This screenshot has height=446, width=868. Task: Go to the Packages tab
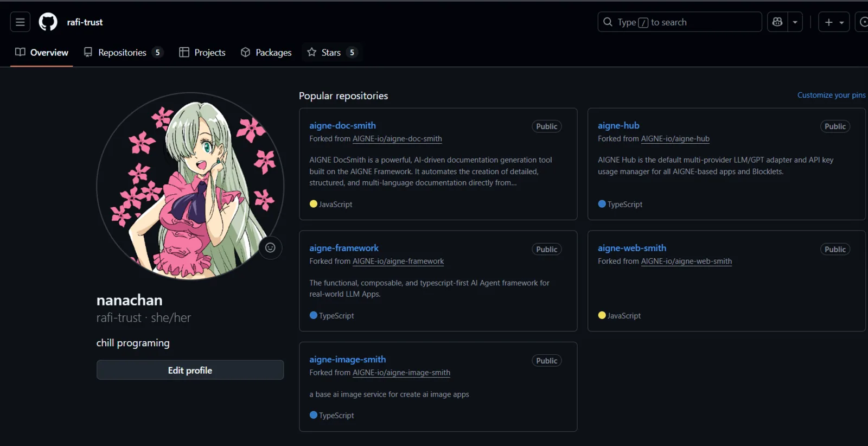266,53
